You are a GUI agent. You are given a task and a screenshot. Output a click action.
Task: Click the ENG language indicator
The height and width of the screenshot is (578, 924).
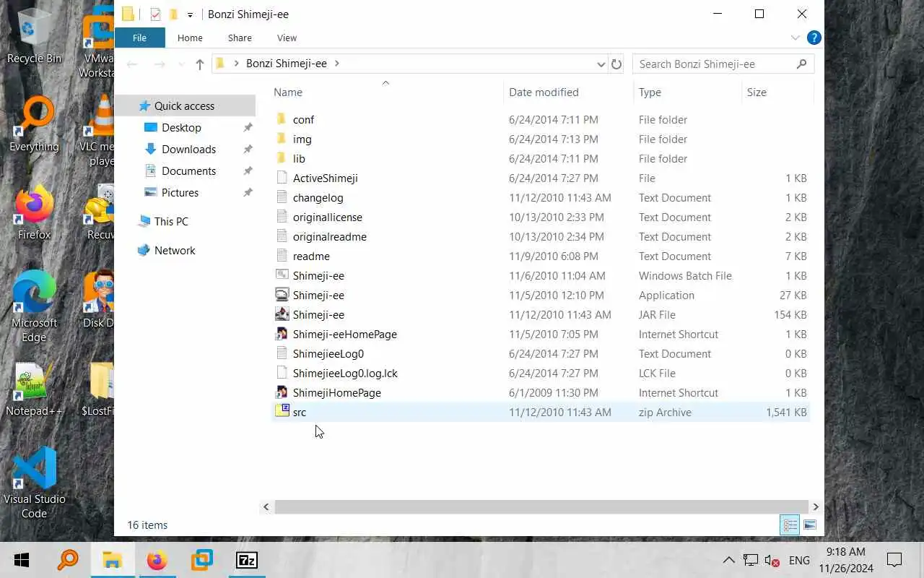click(799, 560)
